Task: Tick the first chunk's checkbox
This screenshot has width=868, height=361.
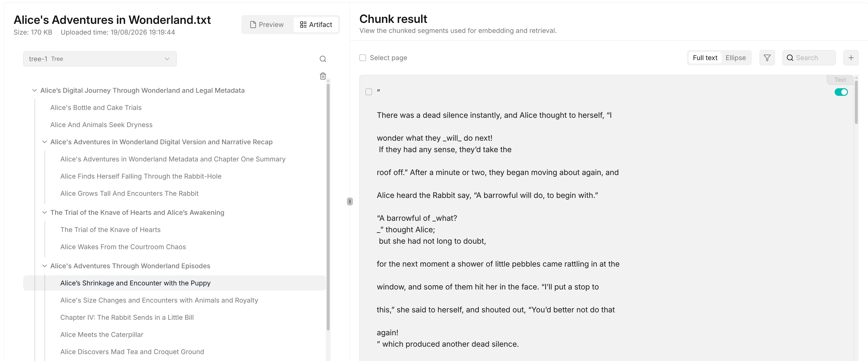Action: pyautogui.click(x=369, y=92)
